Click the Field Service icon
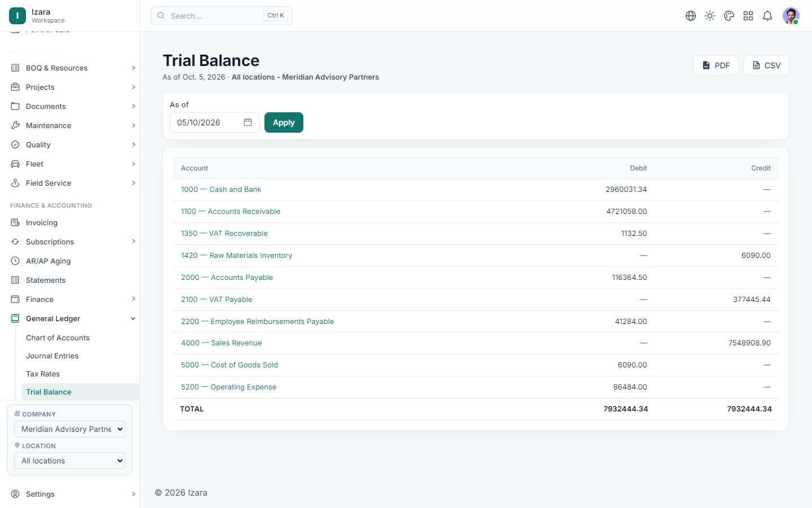 pyautogui.click(x=15, y=183)
